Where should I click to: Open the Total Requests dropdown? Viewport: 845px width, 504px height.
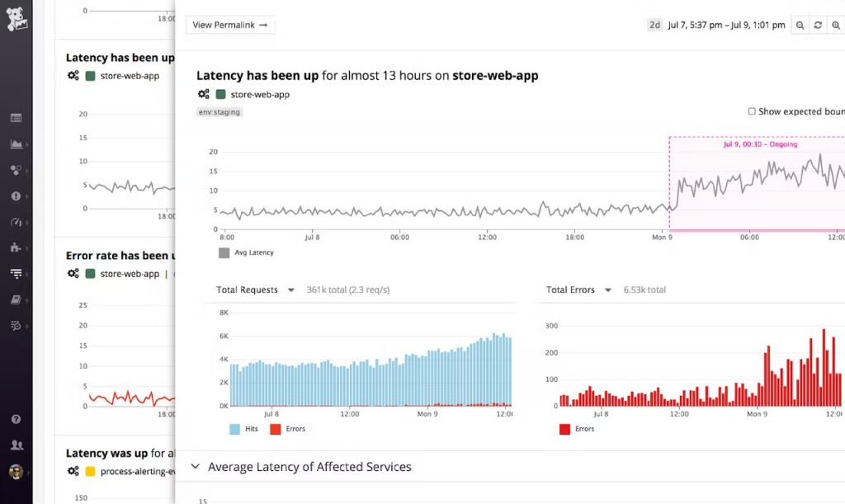(x=290, y=290)
